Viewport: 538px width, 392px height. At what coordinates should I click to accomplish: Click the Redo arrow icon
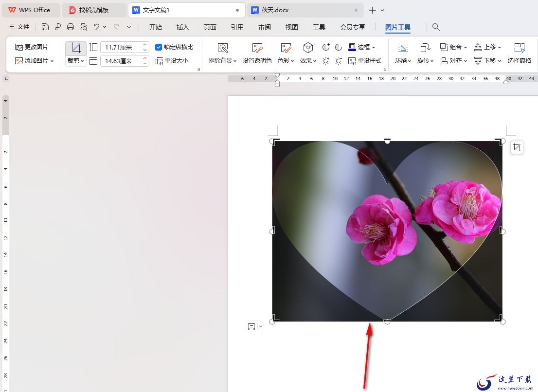click(x=116, y=27)
